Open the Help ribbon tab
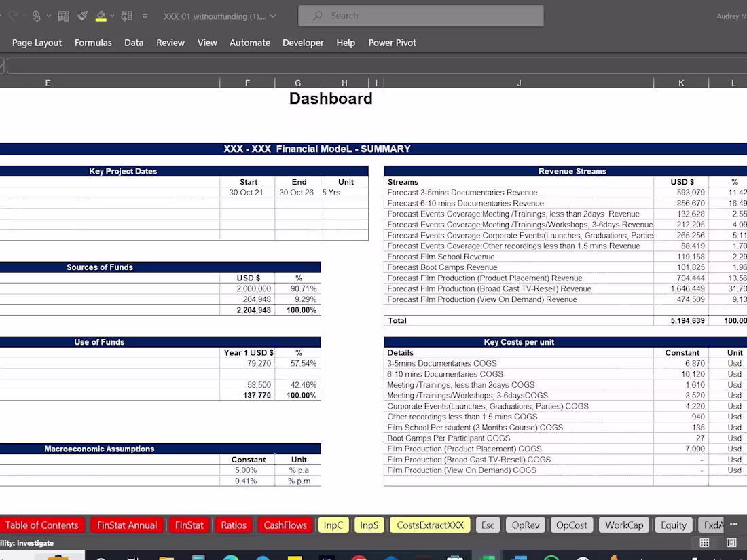Image resolution: width=747 pixels, height=560 pixels. click(346, 43)
